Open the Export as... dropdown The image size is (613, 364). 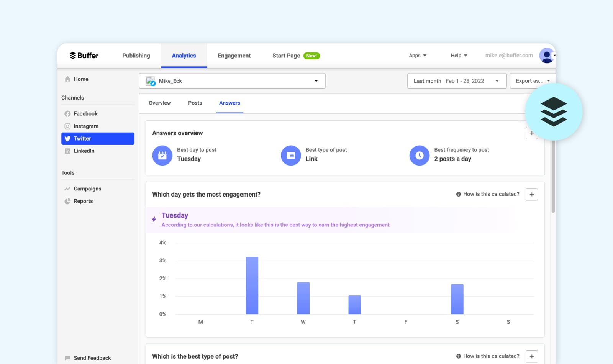(x=533, y=81)
